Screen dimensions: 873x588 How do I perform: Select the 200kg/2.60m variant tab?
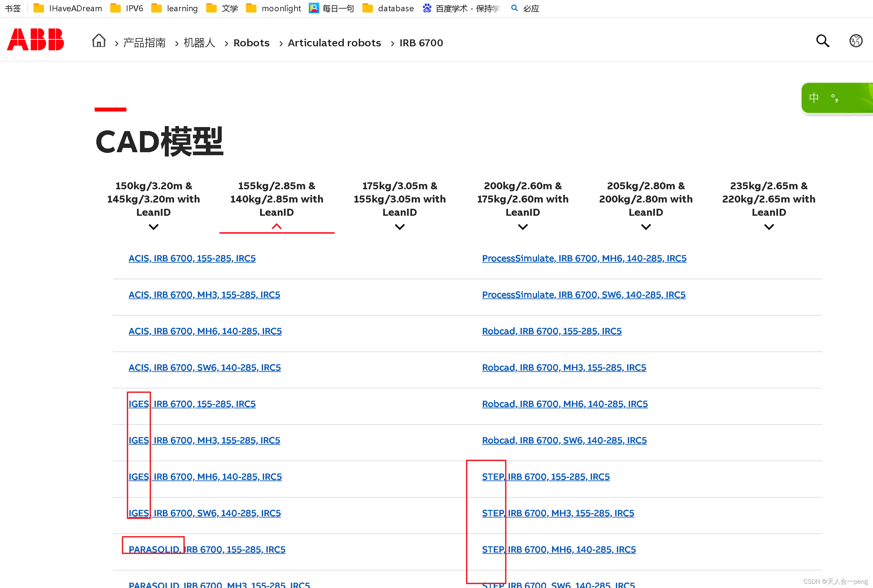[522, 199]
